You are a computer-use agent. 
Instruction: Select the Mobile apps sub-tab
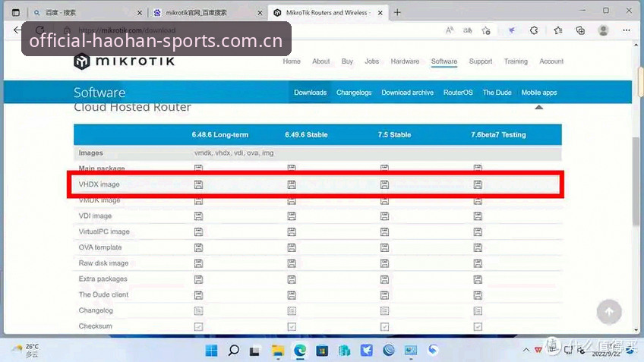(x=539, y=93)
